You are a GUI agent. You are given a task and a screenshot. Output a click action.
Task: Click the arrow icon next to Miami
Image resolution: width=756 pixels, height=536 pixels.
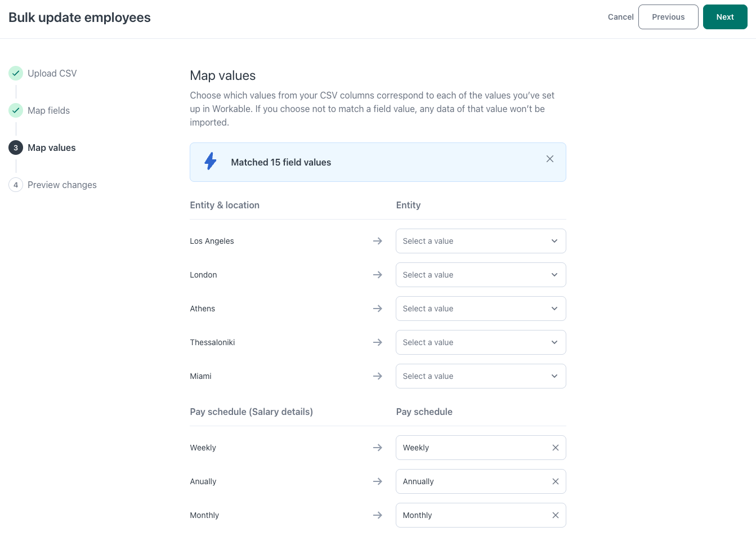[x=378, y=376]
